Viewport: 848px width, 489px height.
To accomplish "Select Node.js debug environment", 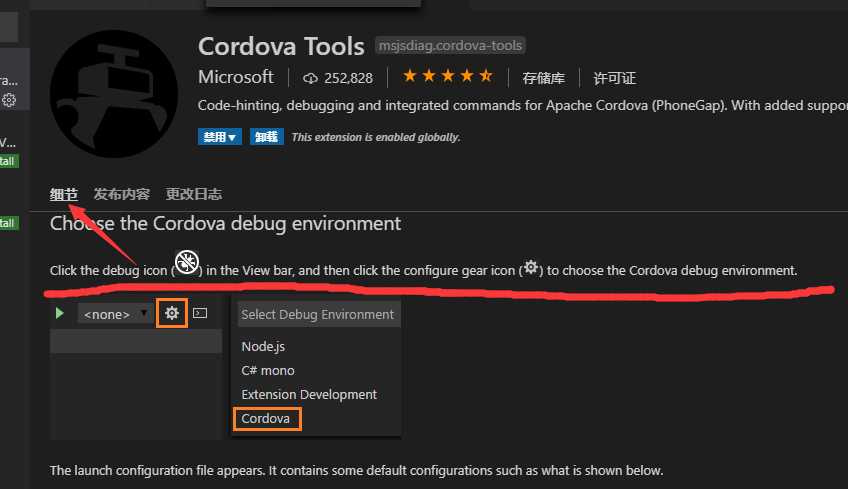I will pos(263,346).
